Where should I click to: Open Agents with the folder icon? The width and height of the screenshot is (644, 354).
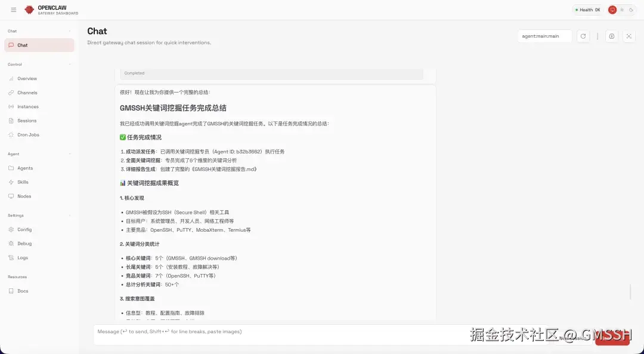click(x=39, y=168)
